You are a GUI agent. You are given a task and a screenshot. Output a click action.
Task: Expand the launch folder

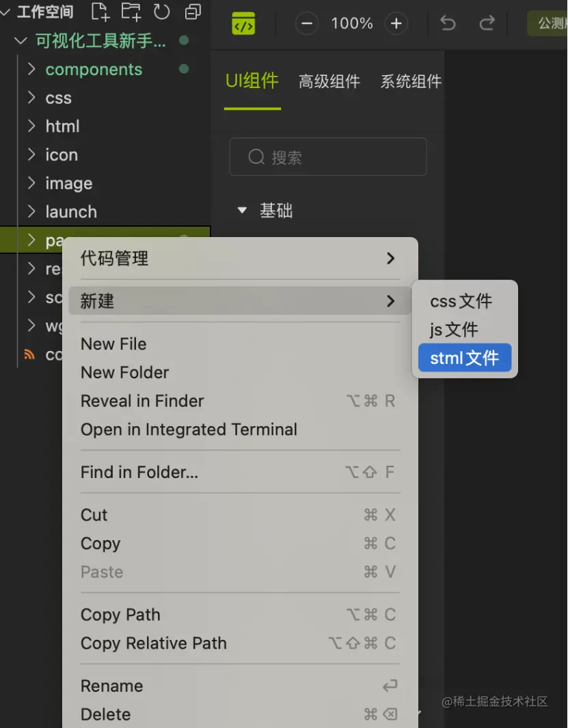[31, 212]
